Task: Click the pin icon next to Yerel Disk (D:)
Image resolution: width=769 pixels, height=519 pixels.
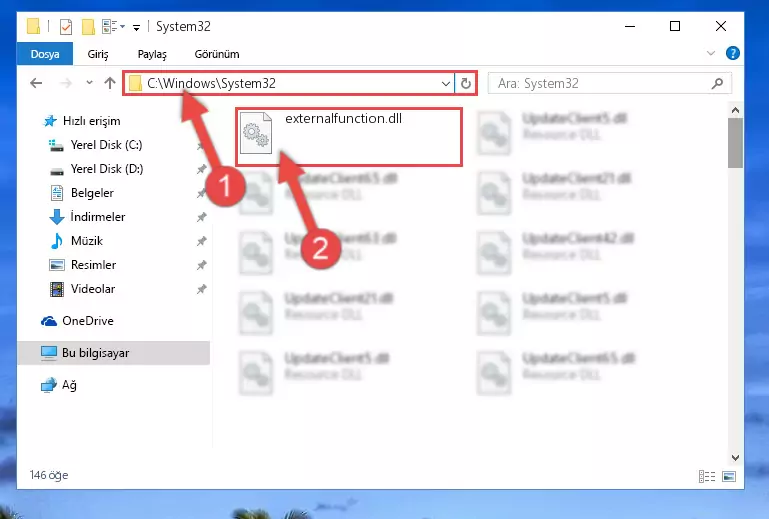Action: pyautogui.click(x=202, y=169)
